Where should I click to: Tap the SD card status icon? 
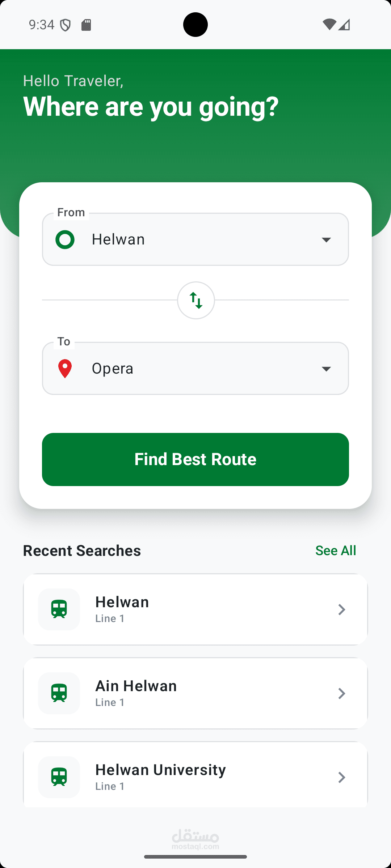click(86, 25)
